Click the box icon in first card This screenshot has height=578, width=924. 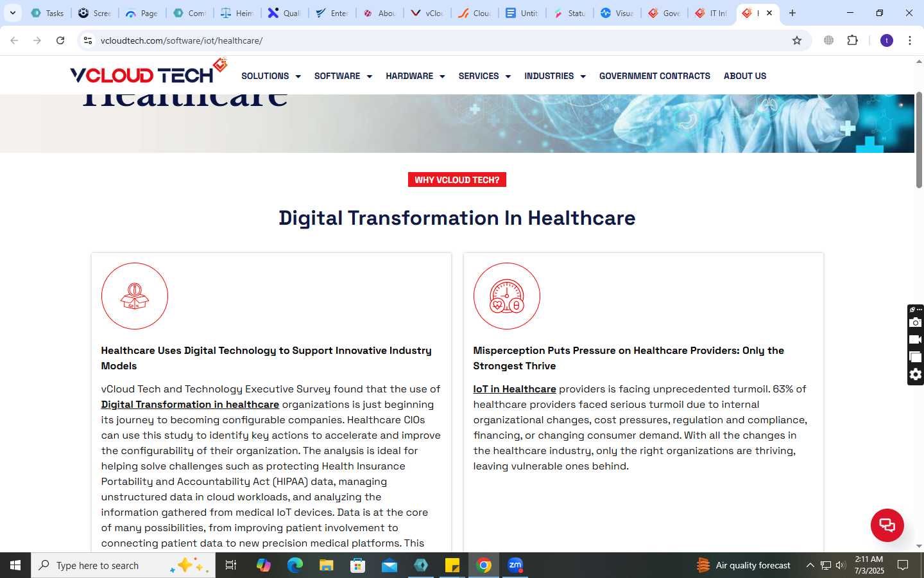[135, 296]
